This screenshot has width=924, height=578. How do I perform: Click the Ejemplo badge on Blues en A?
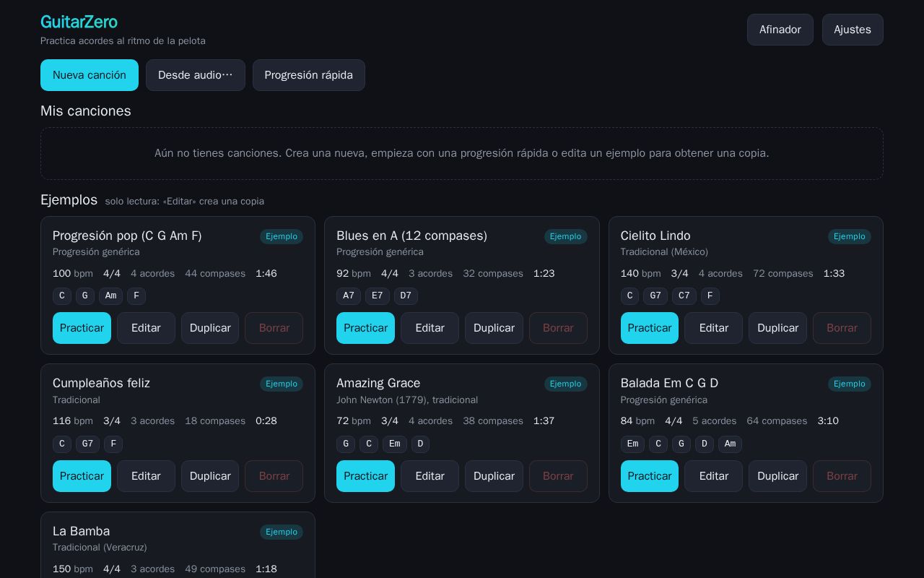pyautogui.click(x=565, y=236)
